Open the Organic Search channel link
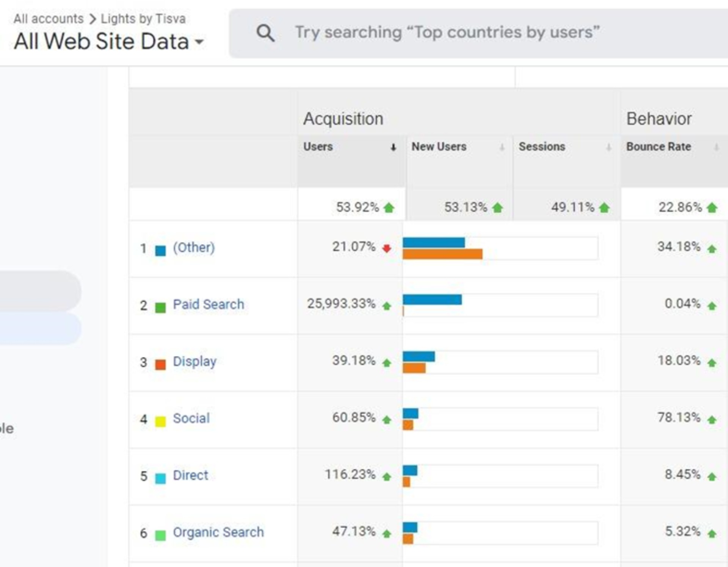The width and height of the screenshot is (728, 567). [218, 532]
